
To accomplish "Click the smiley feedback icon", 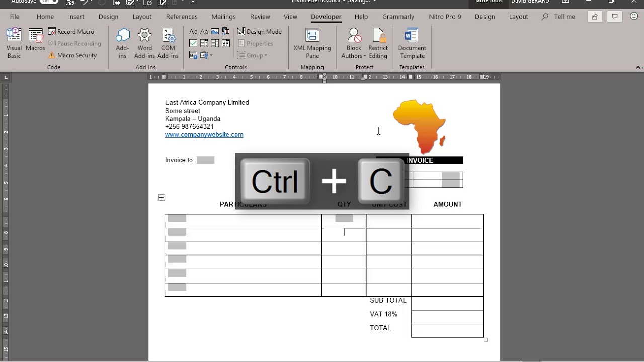I will (634, 17).
